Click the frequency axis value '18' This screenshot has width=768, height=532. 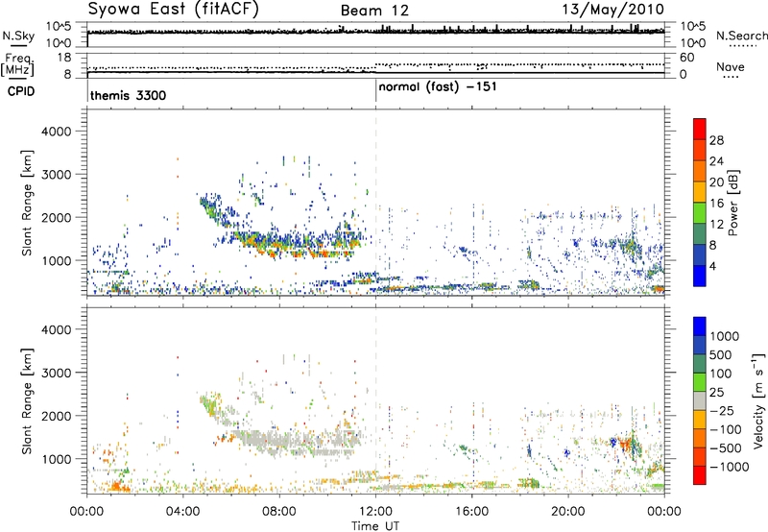tap(64, 58)
